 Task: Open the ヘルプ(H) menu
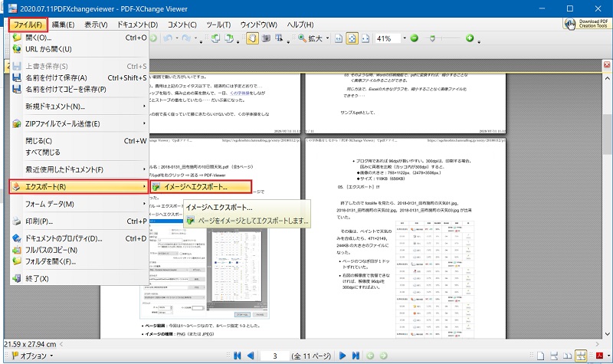coord(300,25)
